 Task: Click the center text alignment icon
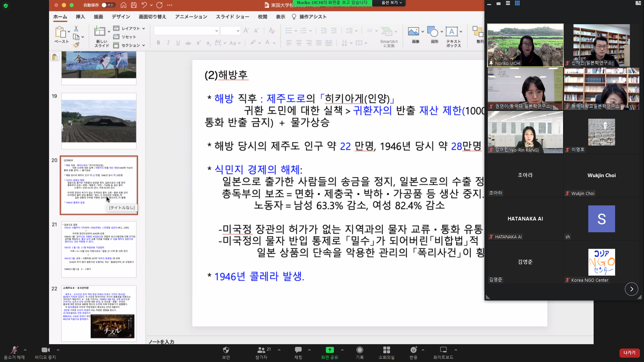pyautogui.click(x=299, y=43)
